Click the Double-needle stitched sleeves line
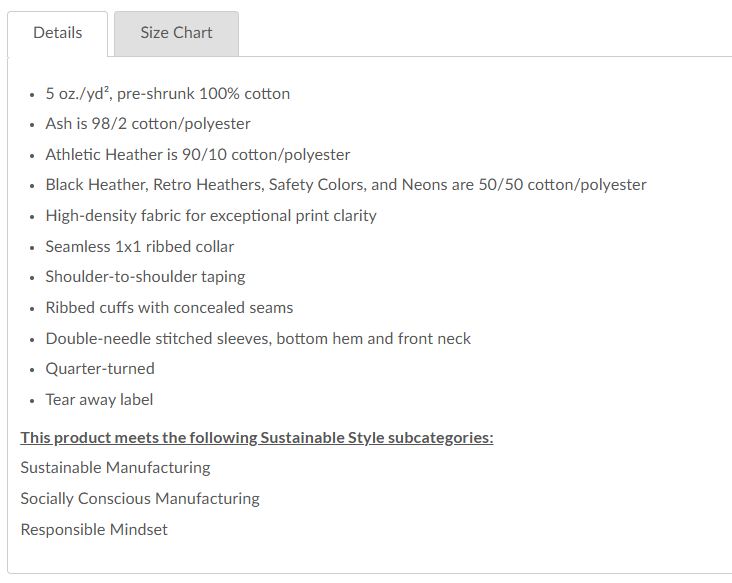732x583 pixels. [x=258, y=338]
